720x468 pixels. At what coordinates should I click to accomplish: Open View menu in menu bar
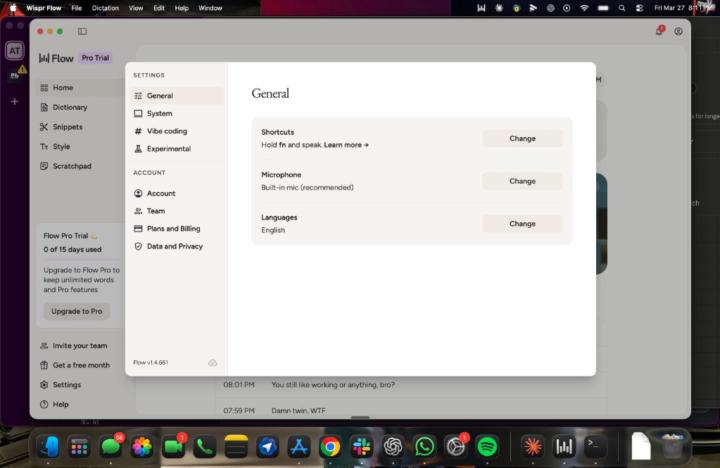click(x=136, y=8)
